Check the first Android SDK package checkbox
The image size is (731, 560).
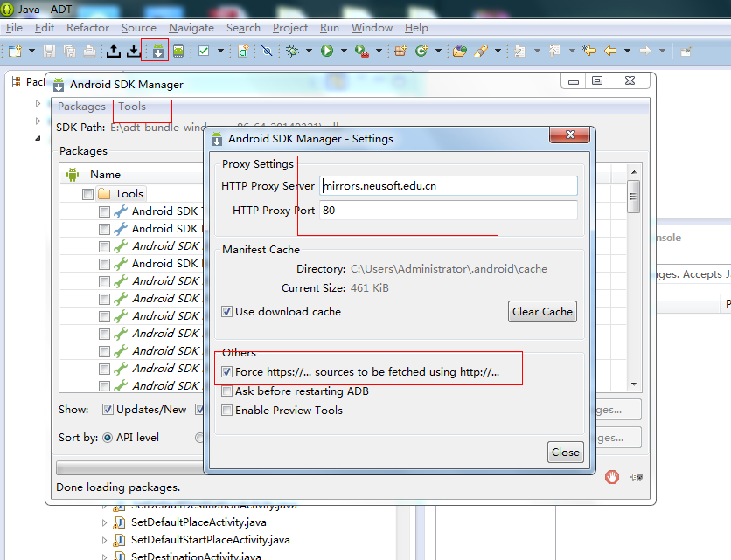104,211
